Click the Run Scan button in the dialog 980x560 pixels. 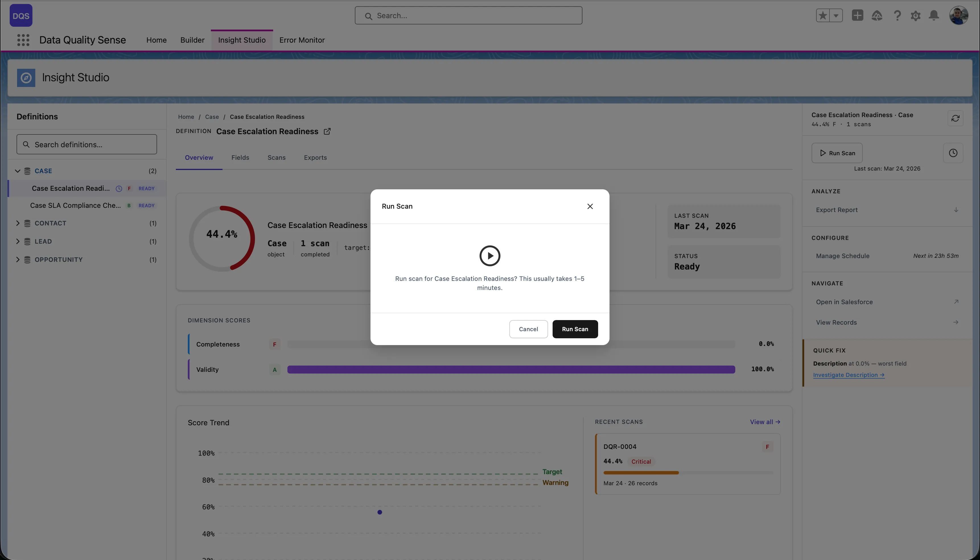click(x=575, y=329)
